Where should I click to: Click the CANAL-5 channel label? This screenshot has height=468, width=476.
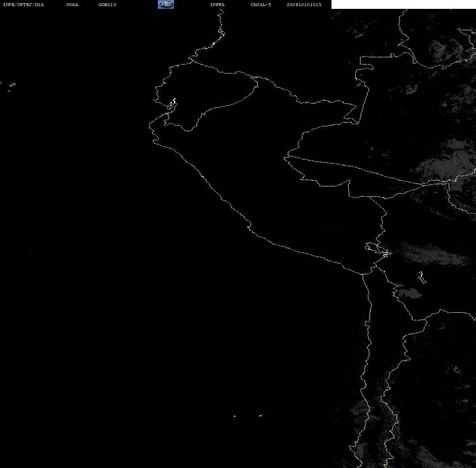point(261,4)
